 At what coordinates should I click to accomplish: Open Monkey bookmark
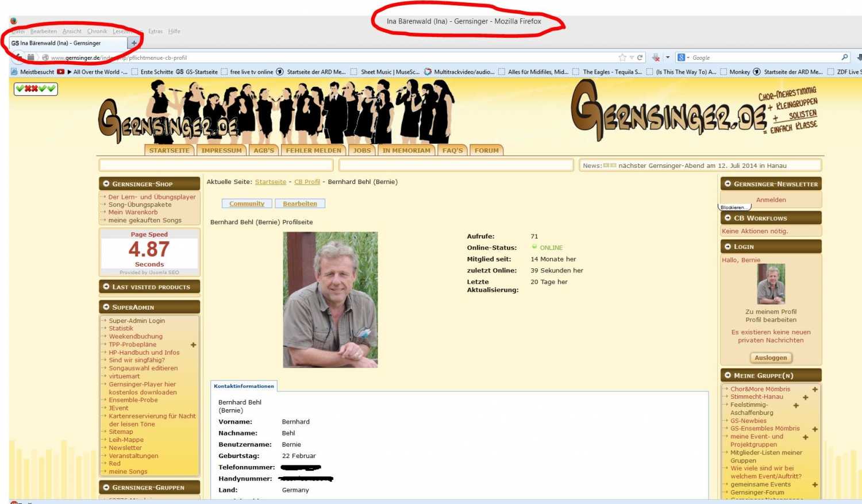734,72
